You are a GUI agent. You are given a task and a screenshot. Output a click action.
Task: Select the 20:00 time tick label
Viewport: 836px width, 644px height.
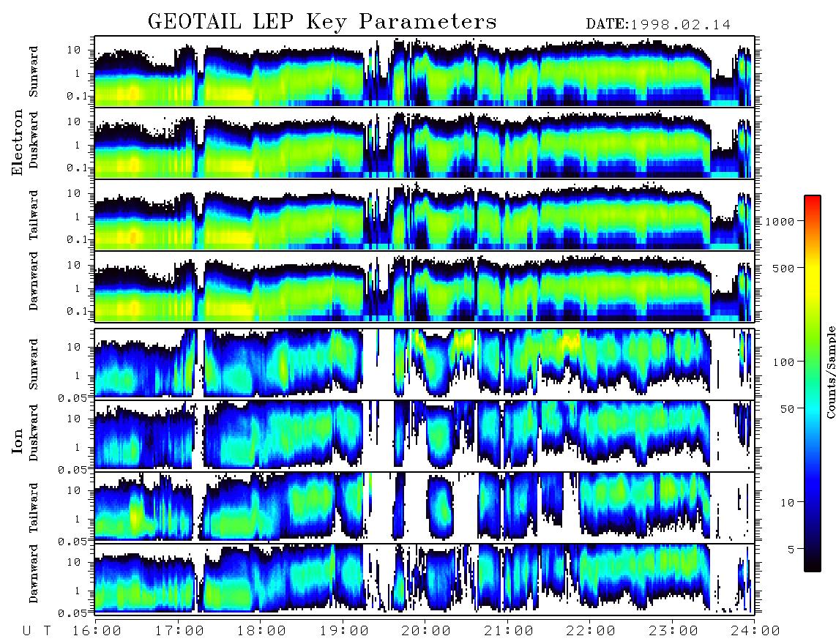coord(426,631)
